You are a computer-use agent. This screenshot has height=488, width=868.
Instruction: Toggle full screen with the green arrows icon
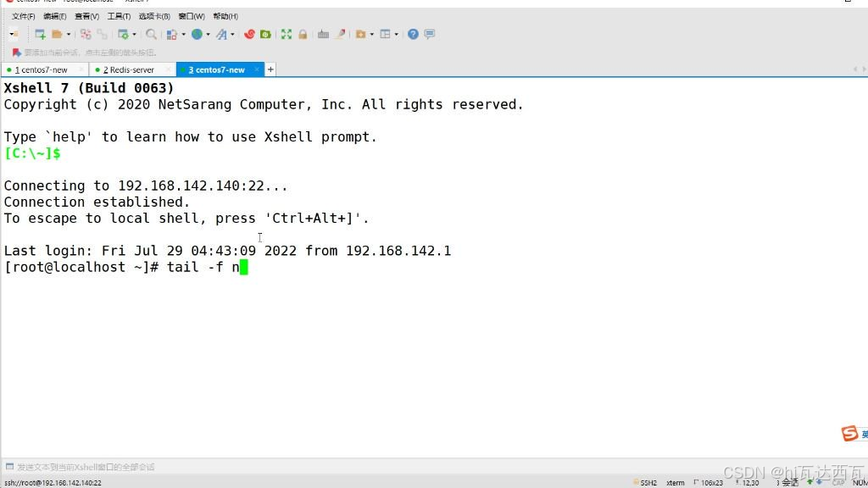(287, 34)
